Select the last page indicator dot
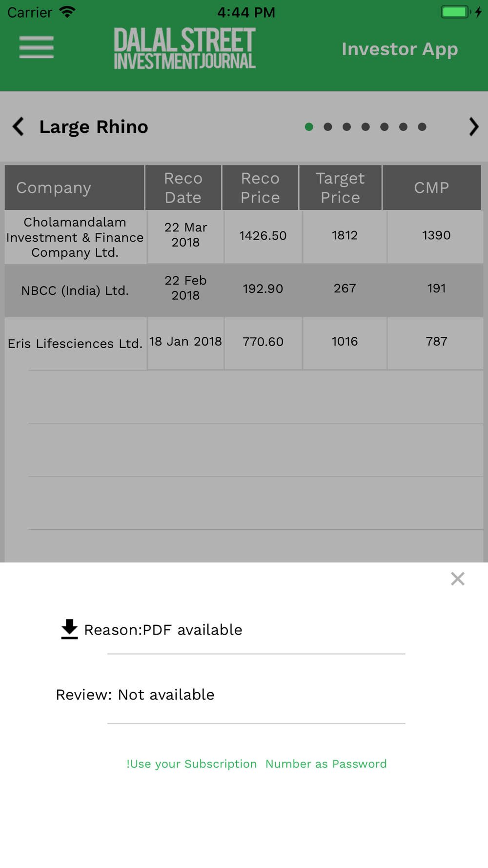This screenshot has width=488, height=868. pos(422,127)
